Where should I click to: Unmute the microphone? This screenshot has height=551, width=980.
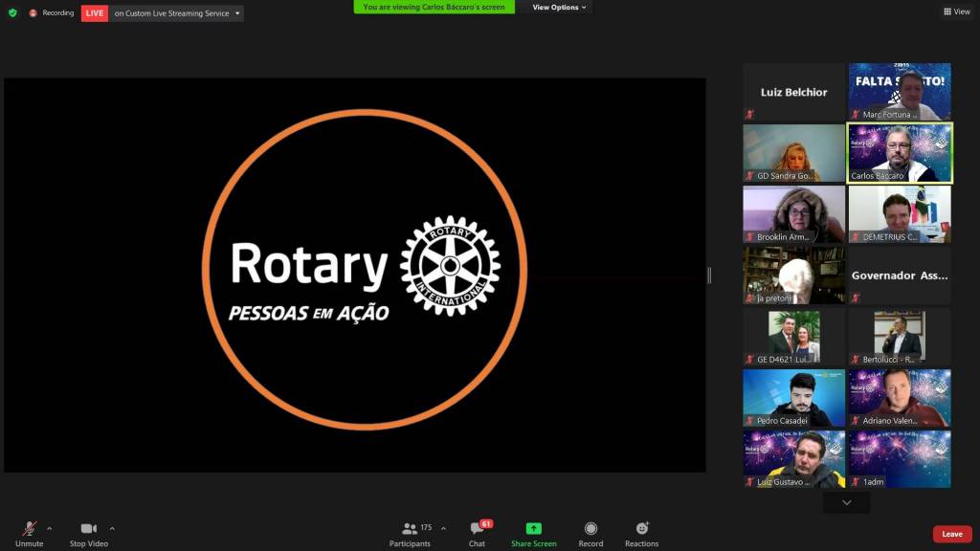30,533
